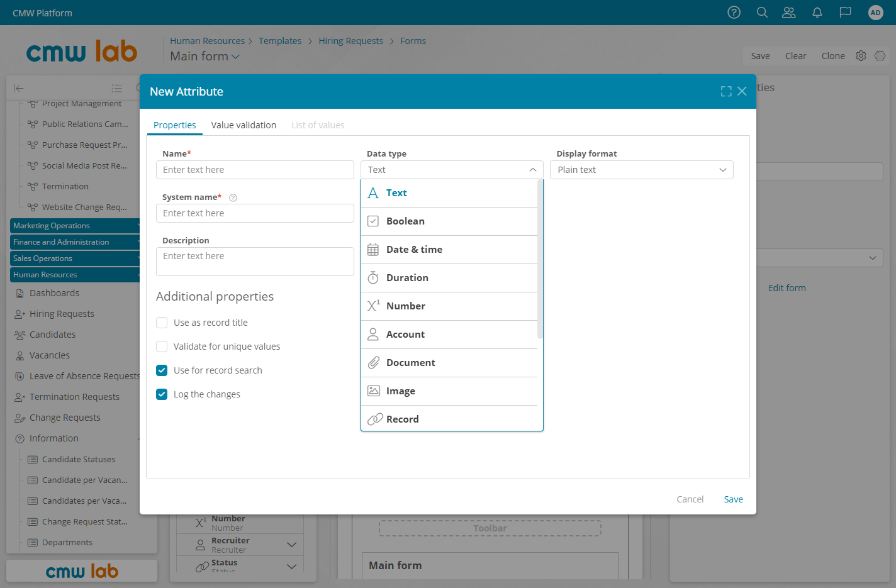Close the New Attribute dialog

click(x=742, y=91)
